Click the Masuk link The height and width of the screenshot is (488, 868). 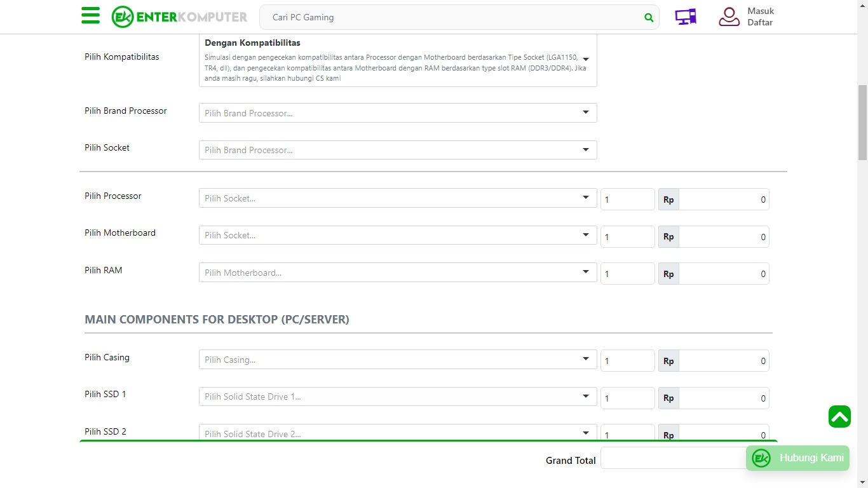(760, 11)
